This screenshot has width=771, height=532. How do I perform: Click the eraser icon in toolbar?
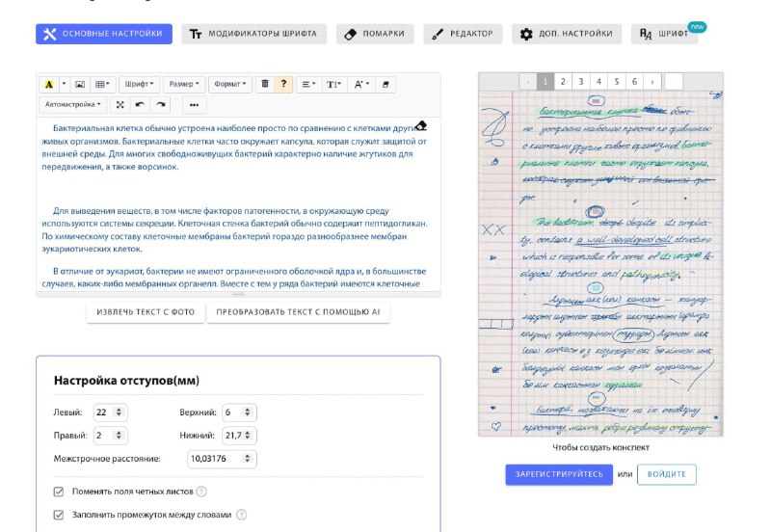pos(386,85)
